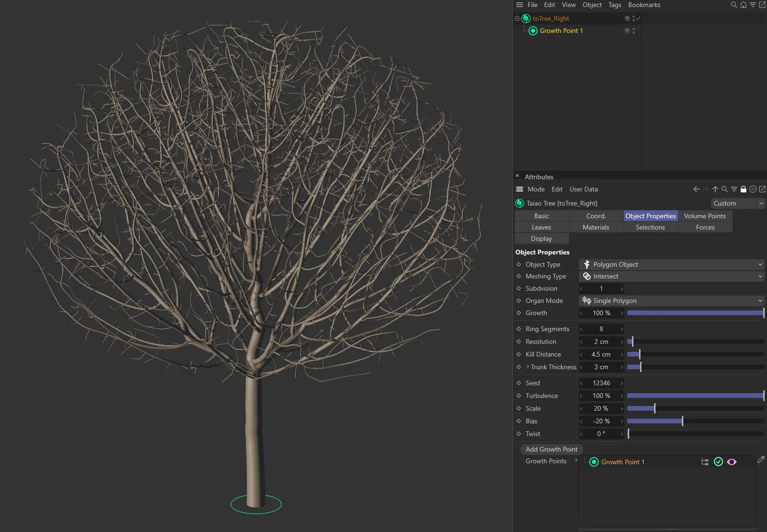Image resolution: width=767 pixels, height=532 pixels.
Task: Click the hierarchy icon on Growth Point 1 row
Action: [704, 461]
